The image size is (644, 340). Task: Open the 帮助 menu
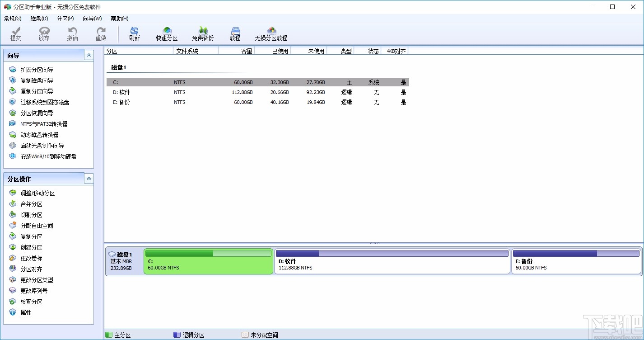(119, 19)
